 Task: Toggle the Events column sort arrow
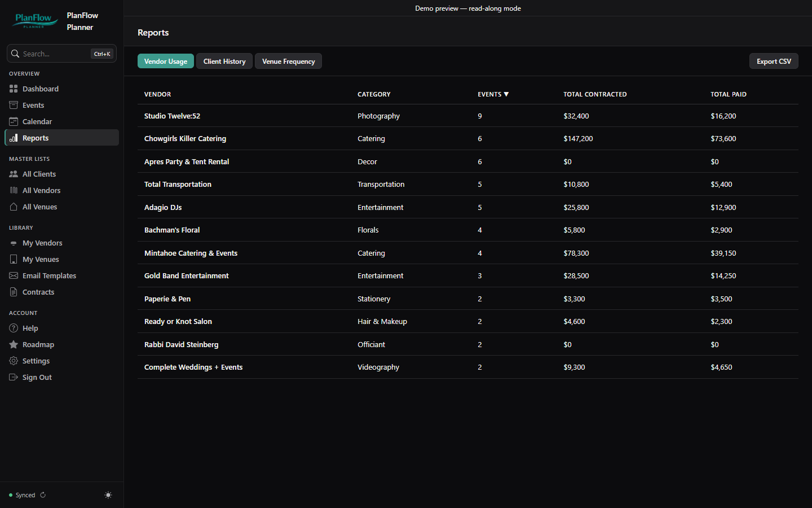[x=506, y=94]
